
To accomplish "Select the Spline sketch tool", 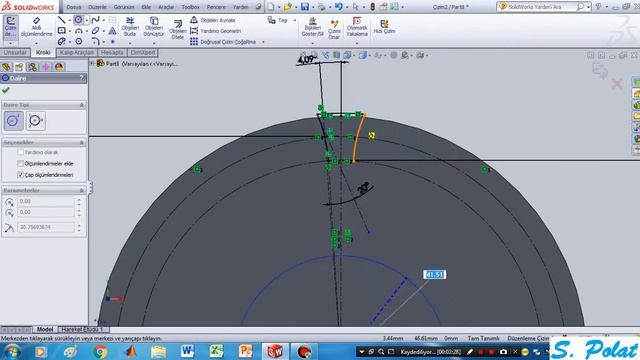I will pyautogui.click(x=96, y=20).
